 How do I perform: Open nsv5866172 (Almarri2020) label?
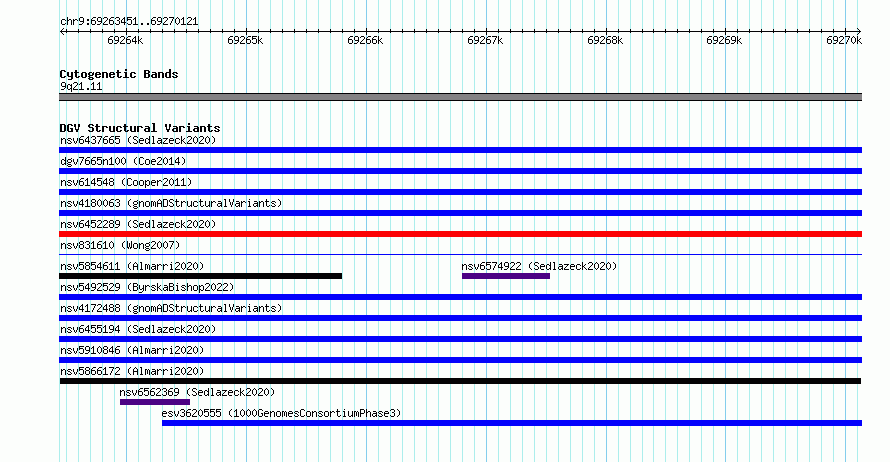[132, 371]
